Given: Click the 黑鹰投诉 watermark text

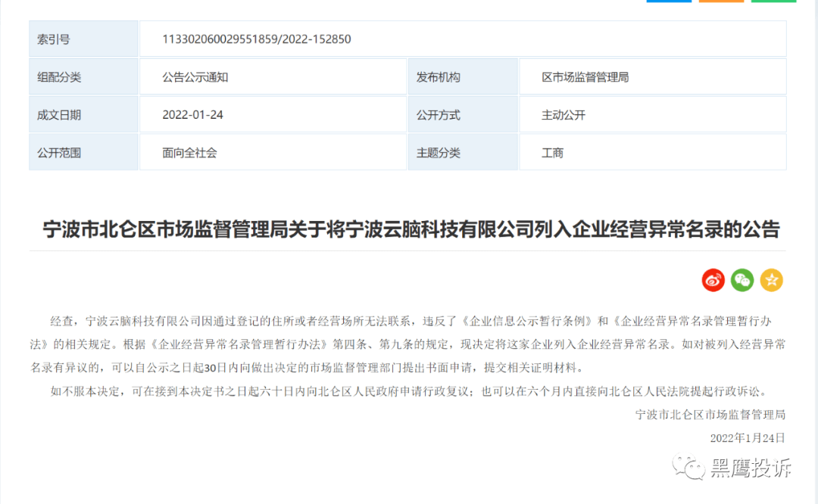Looking at the screenshot, I should 751,468.
